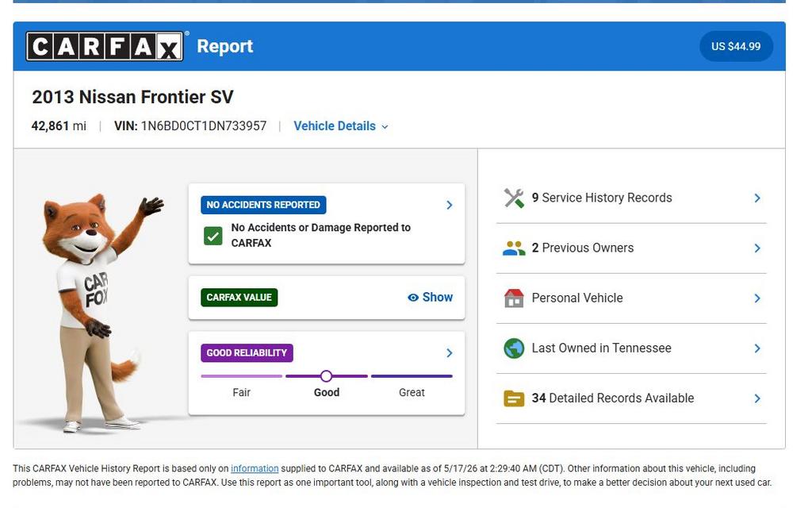The width and height of the screenshot is (812, 508).
Task: Click the Personal Vehicle house icon
Action: coord(514,298)
